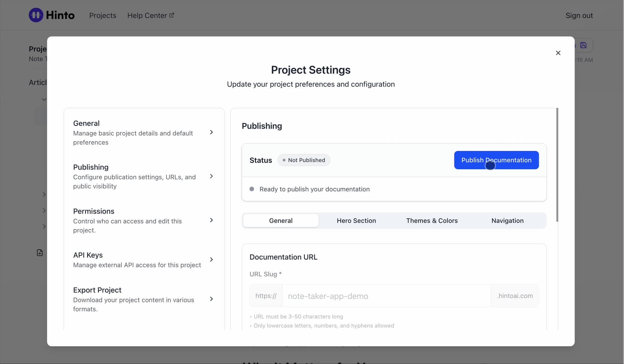
Task: Switch to the Themes & Colors tab
Action: pyautogui.click(x=432, y=221)
